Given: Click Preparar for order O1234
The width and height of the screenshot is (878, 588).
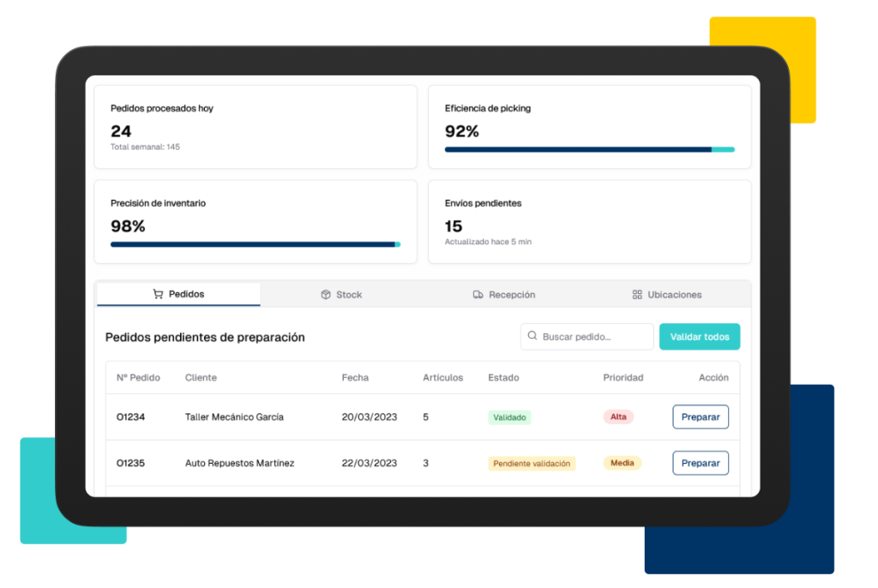Looking at the screenshot, I should coord(700,417).
